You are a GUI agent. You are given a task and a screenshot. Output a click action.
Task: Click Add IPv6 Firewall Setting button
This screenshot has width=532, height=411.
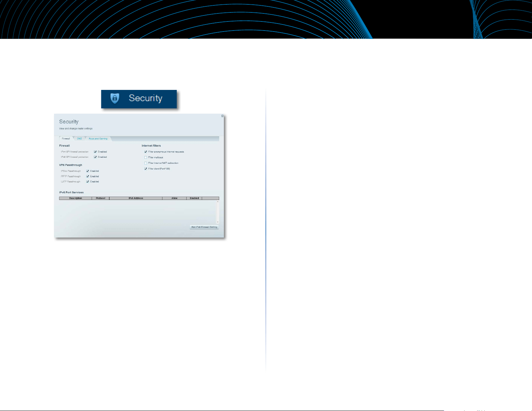pos(204,227)
